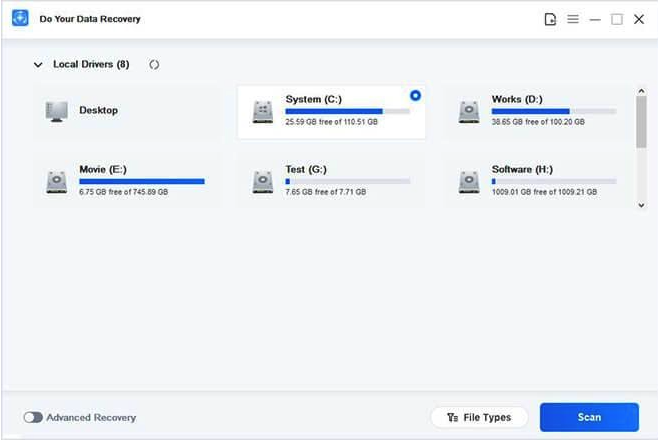The width and height of the screenshot is (658, 448).
Task: Select the Movie (E:) label
Action: tap(103, 169)
